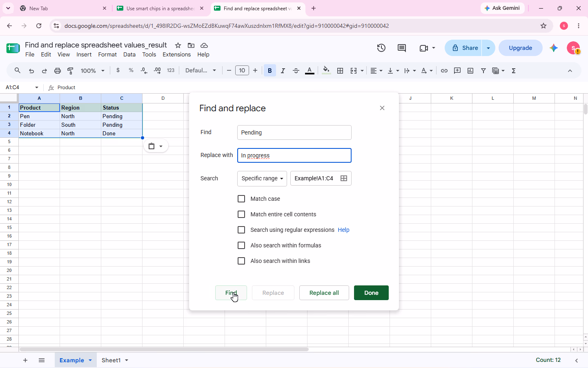Click the Upgrade button
Viewport: 588px width, 368px height.
pyautogui.click(x=521, y=48)
